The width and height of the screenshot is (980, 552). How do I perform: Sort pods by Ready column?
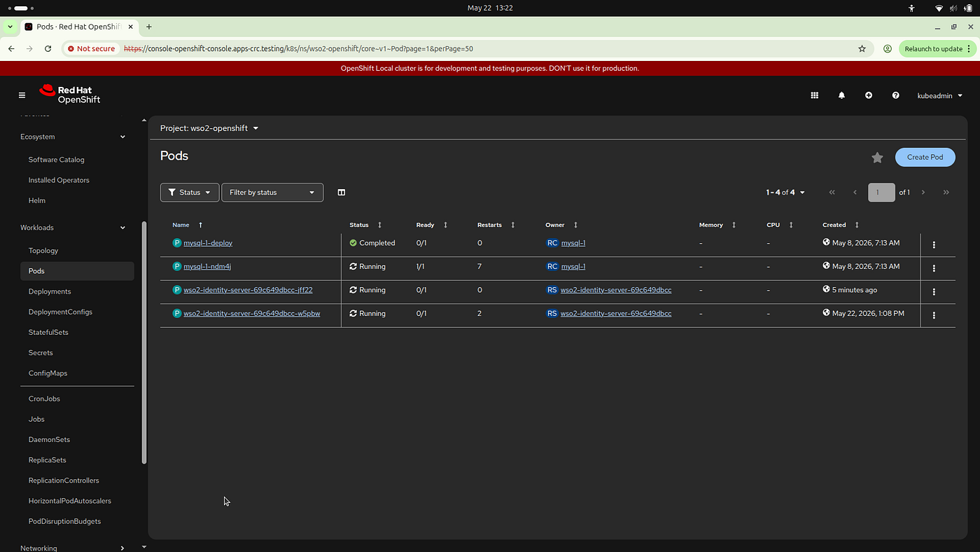[x=431, y=225]
